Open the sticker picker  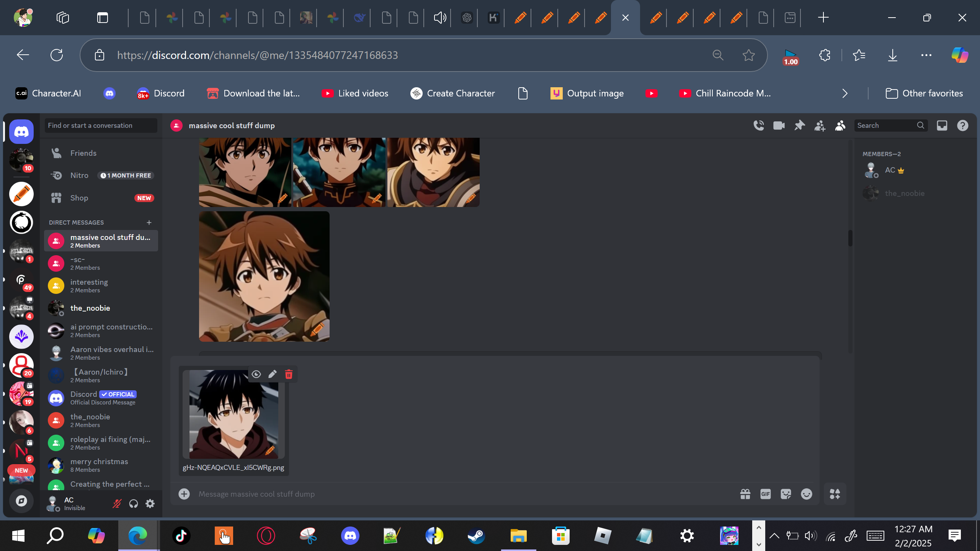click(x=786, y=494)
